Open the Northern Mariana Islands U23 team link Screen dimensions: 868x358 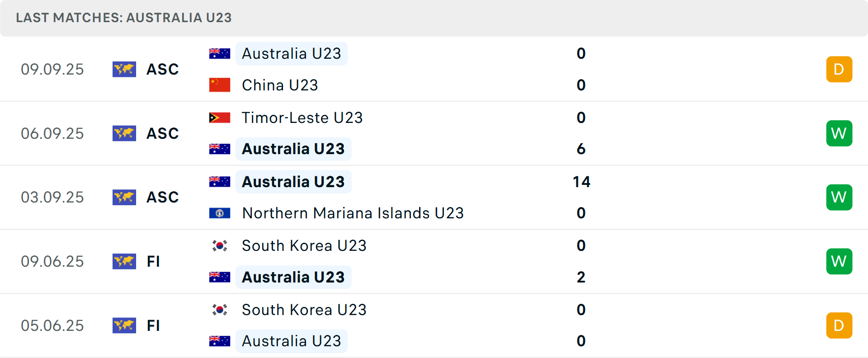(x=353, y=213)
